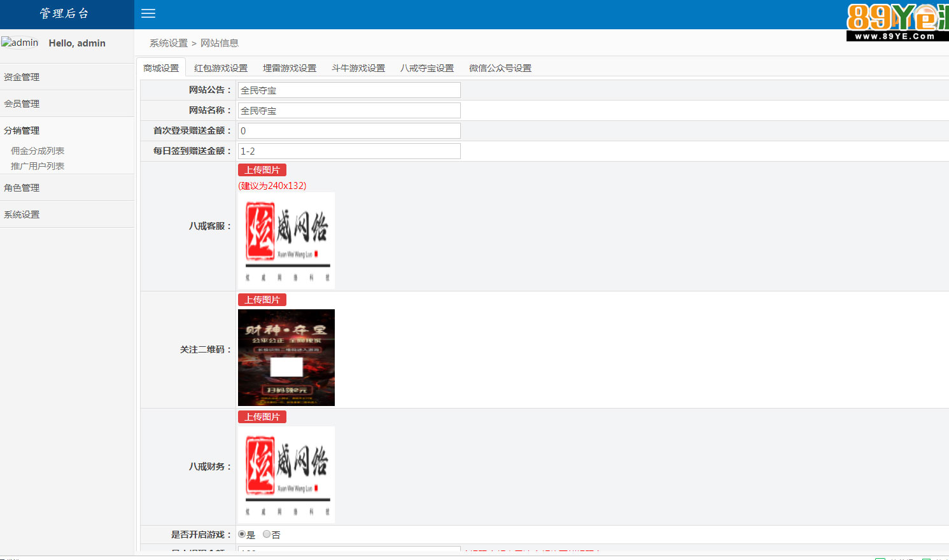
Task: Select the 是 radio for 是否开启游戏
Action: coord(242,535)
